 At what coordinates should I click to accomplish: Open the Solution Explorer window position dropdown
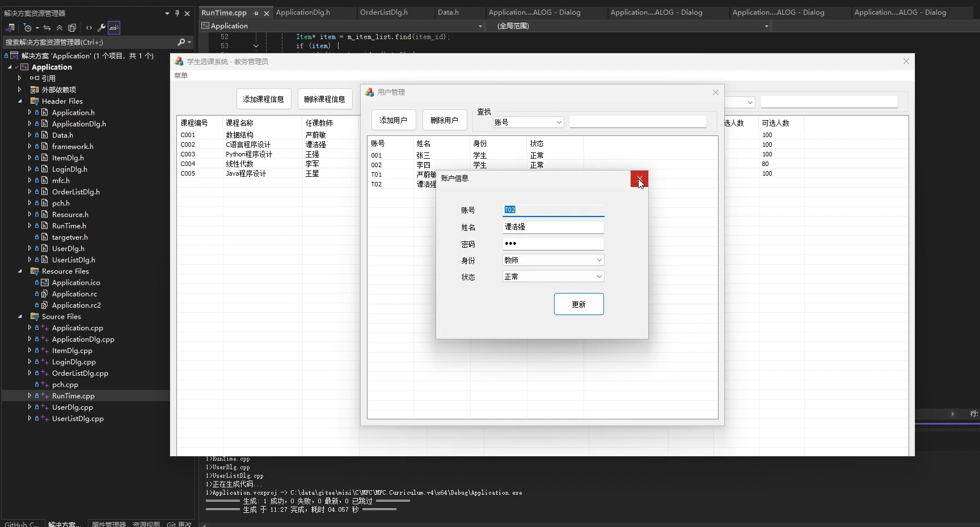(167, 13)
